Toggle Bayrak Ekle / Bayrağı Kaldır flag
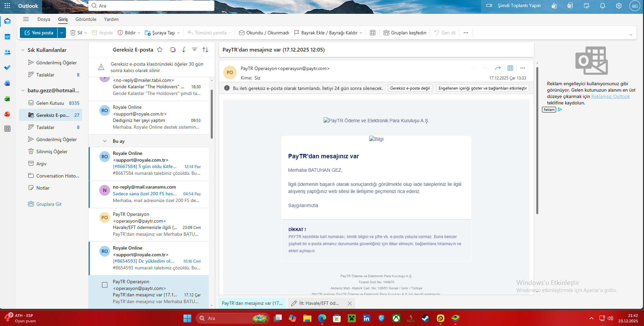This screenshot has width=644, height=326. (x=326, y=33)
